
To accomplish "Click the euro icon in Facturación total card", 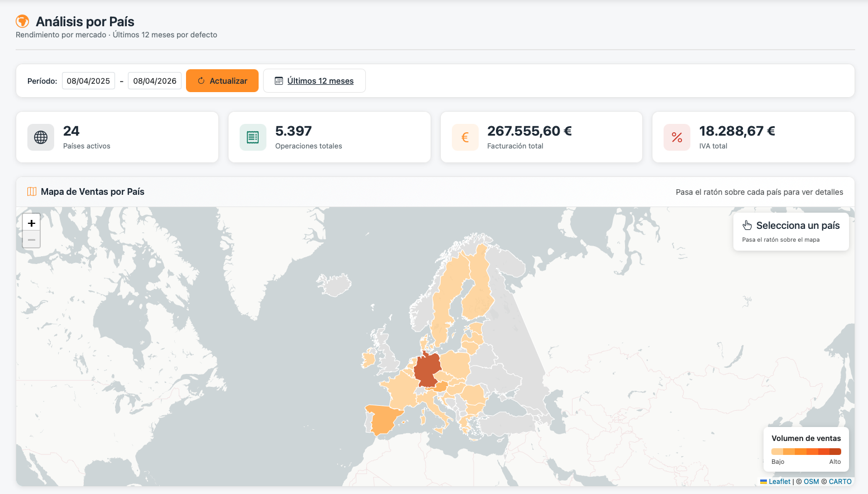I will (x=465, y=137).
